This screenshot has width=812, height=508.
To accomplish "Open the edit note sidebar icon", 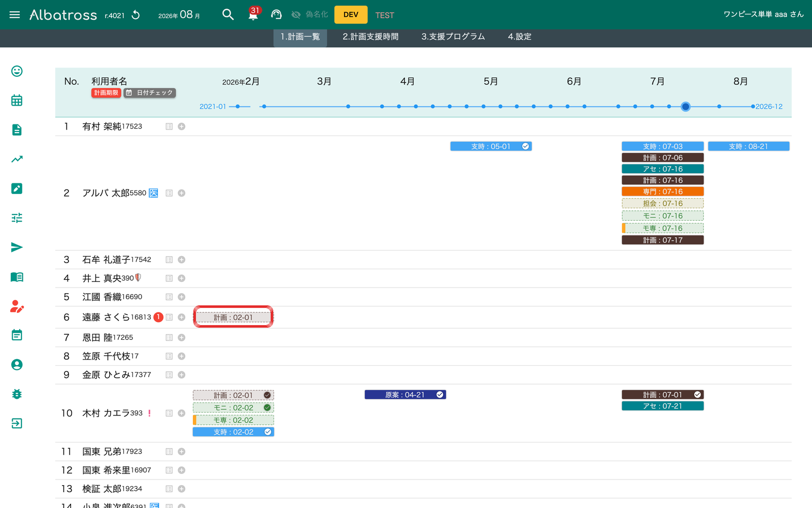I will pos(17,188).
